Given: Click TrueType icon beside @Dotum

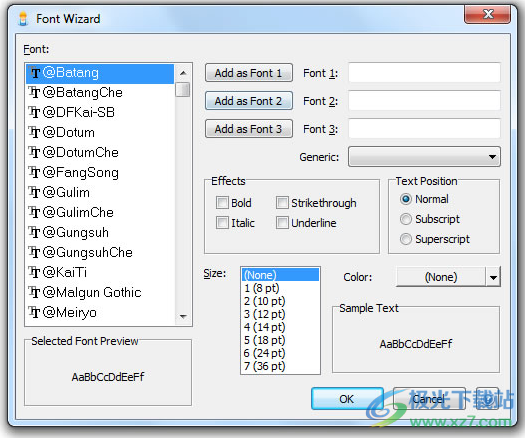Looking at the screenshot, I should 34,133.
